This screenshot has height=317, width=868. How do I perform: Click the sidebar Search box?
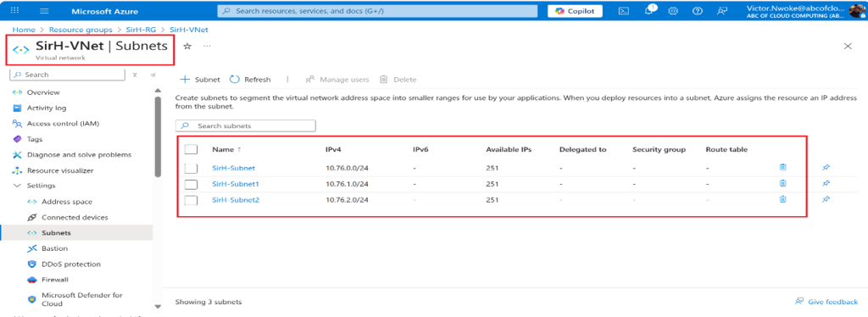68,74
